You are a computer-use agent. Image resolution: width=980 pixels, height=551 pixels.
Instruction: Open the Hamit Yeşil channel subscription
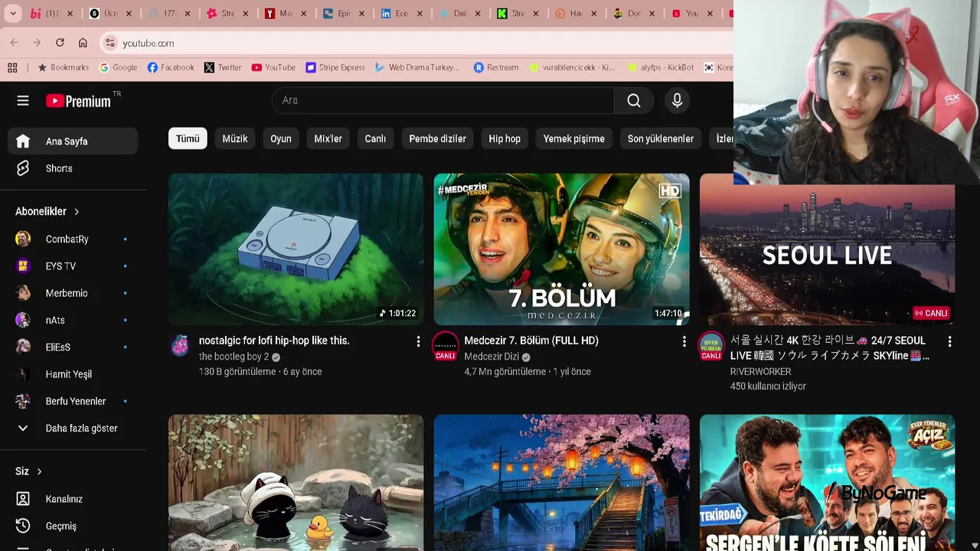click(x=73, y=374)
